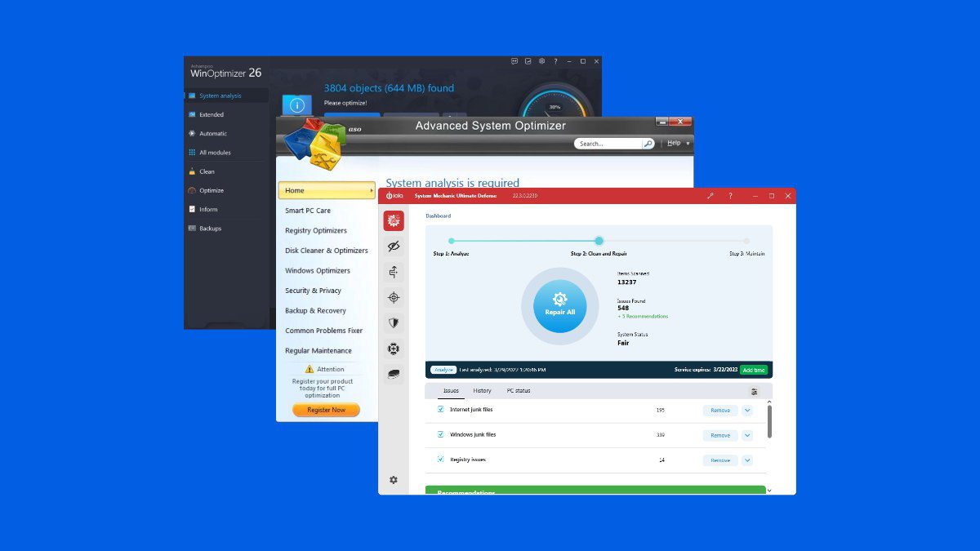This screenshot has width=980, height=551.
Task: Click the magnifier icon in Advanced System Optimizer search
Action: [x=648, y=144]
